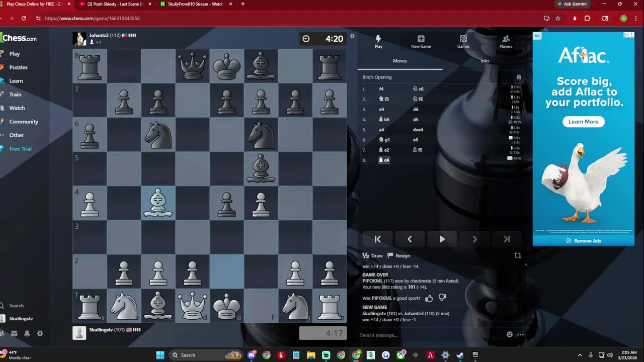Image resolution: width=644 pixels, height=362 pixels.
Task: Open Windows Start menu
Action: 160,355
